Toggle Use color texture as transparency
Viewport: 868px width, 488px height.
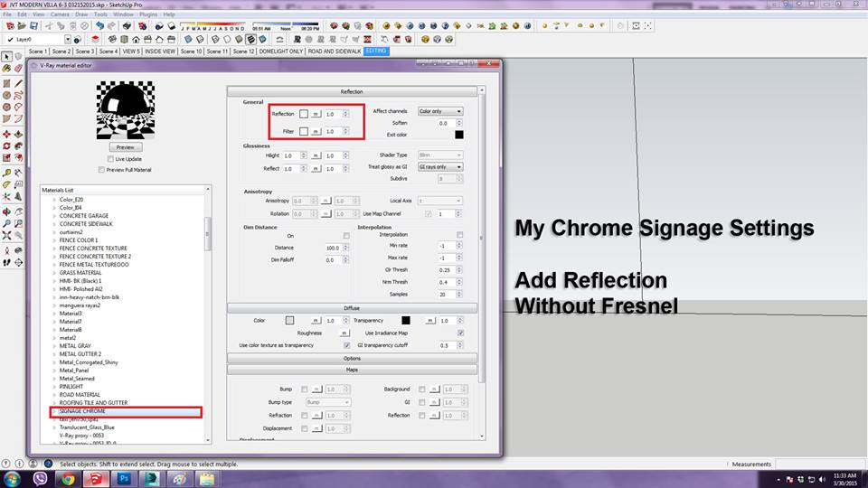(x=346, y=345)
